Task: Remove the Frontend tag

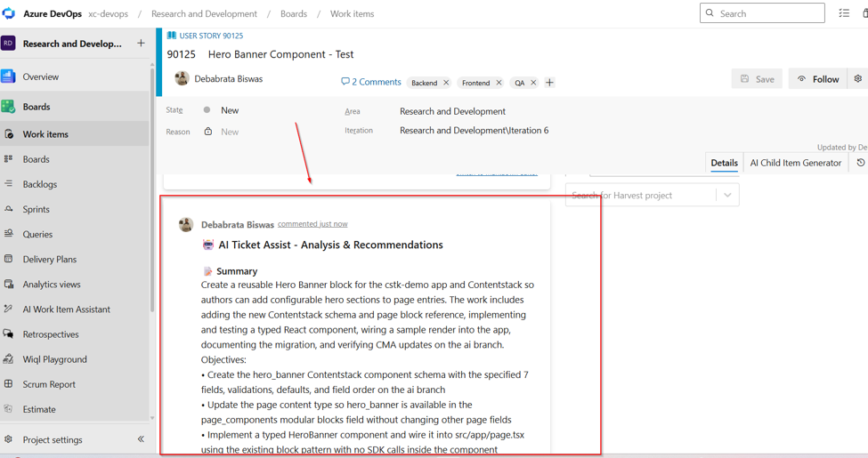Action: (x=499, y=83)
